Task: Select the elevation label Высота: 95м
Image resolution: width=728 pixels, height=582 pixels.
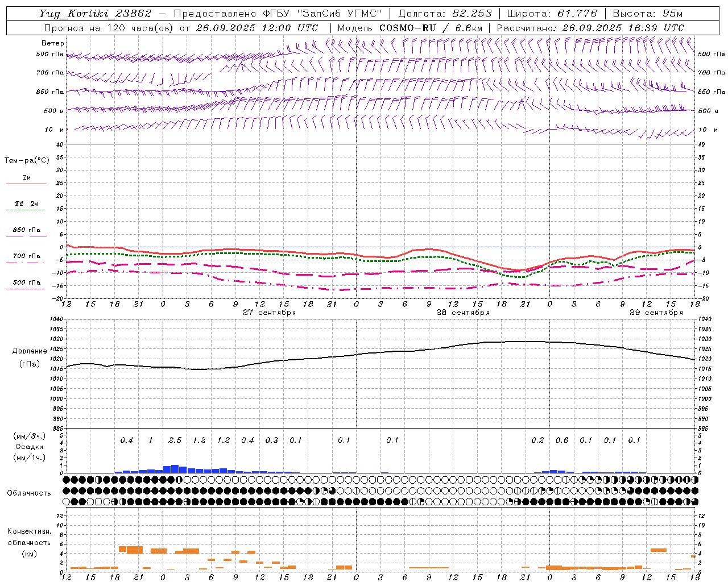Action: point(647,14)
